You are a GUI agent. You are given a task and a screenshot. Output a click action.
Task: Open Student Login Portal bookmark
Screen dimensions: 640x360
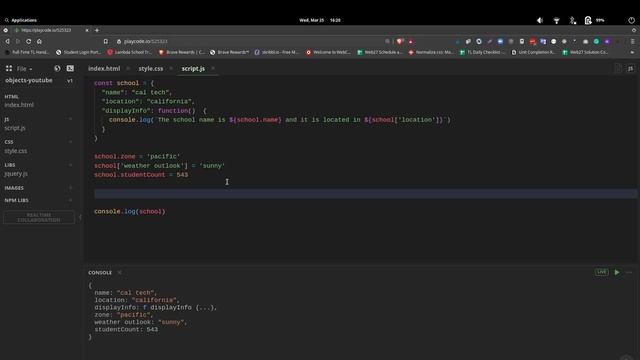tap(78, 52)
